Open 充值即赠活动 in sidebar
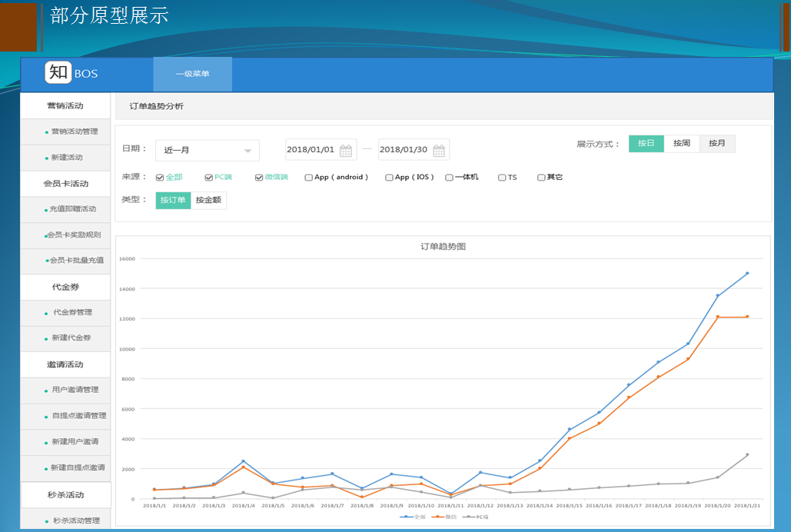 point(65,209)
